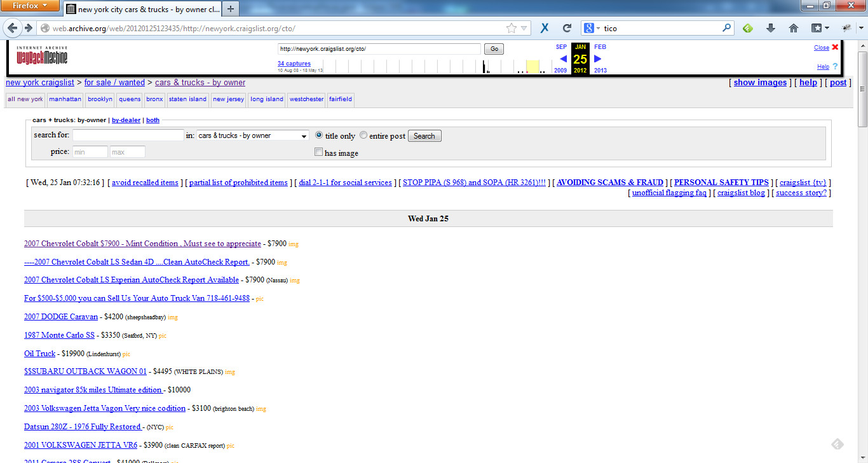Reload the current page

[567, 29]
